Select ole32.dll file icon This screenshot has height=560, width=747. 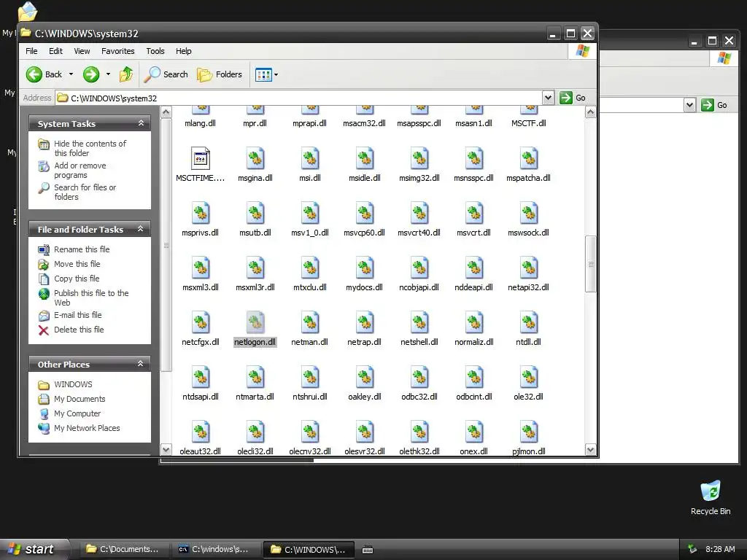tap(528, 378)
